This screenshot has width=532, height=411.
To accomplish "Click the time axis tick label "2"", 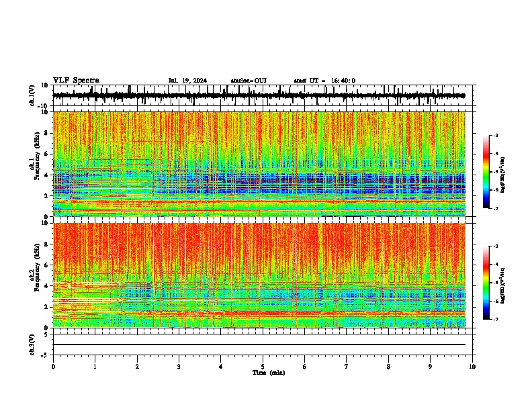I will point(137,367).
